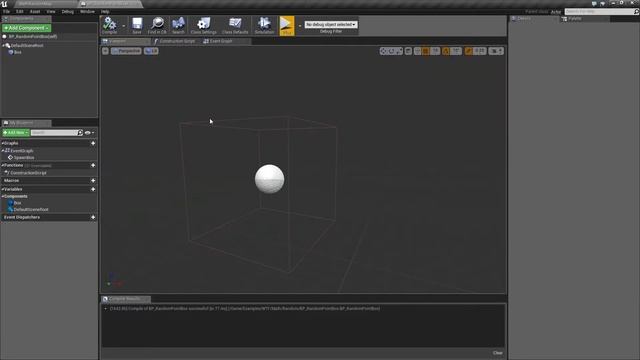Click the Actor parent class link

(x=556, y=12)
